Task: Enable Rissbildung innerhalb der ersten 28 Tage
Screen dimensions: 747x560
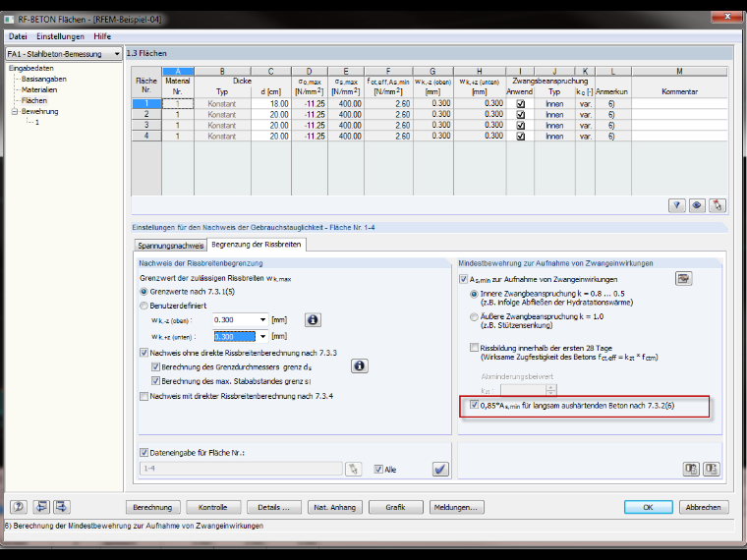Action: point(474,348)
